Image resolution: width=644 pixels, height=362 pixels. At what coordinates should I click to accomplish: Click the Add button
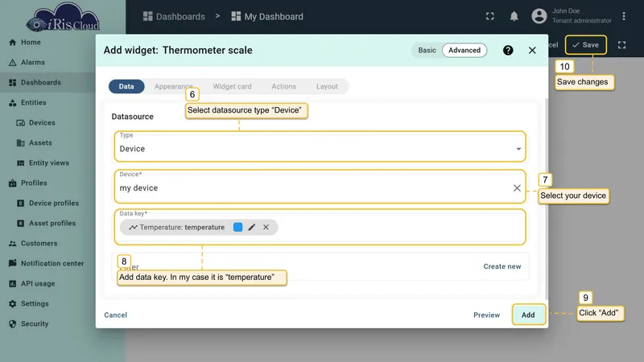(529, 315)
